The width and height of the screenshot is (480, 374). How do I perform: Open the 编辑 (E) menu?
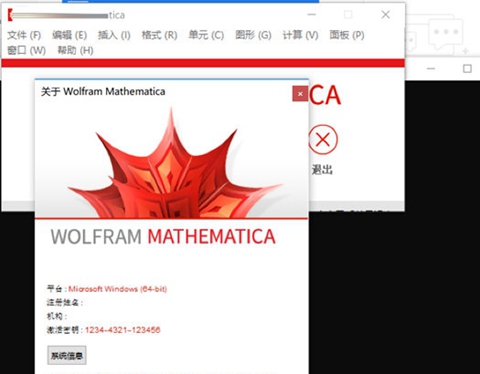pos(69,35)
